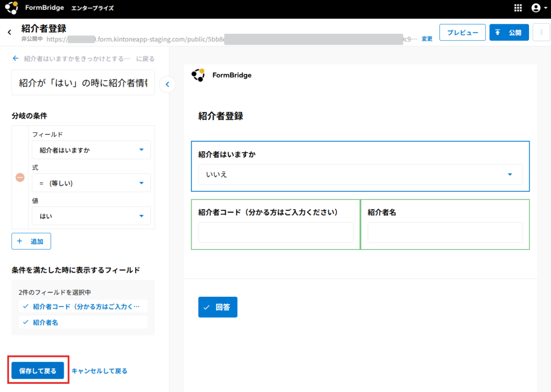Open the 値 dropdown showing はい

click(91, 216)
